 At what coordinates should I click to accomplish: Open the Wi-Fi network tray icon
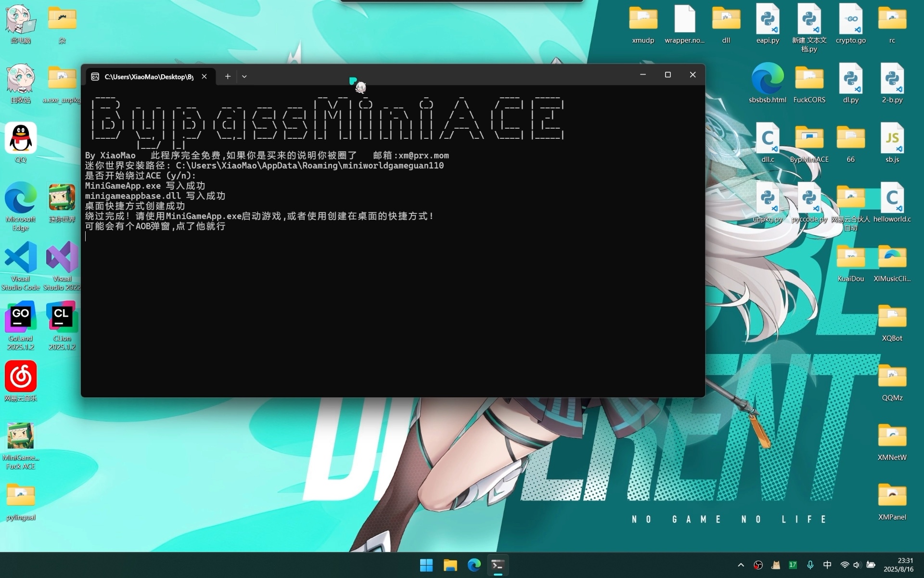point(845,565)
